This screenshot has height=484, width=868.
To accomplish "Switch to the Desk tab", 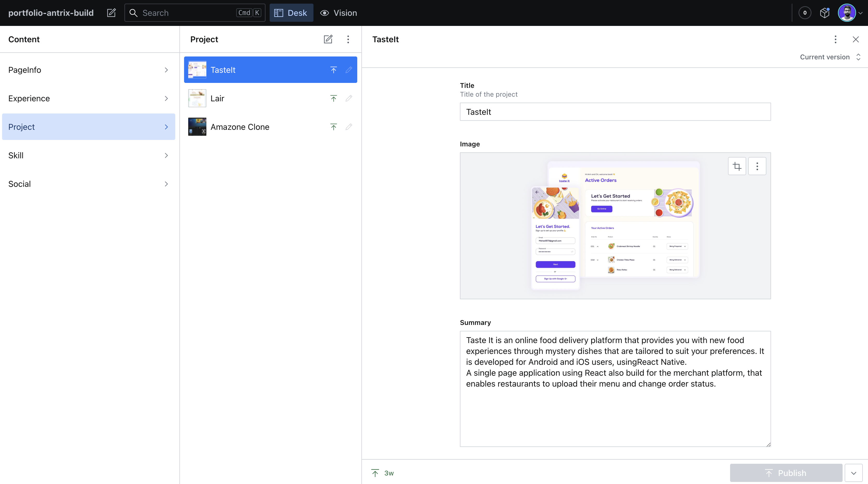I will pos(291,13).
